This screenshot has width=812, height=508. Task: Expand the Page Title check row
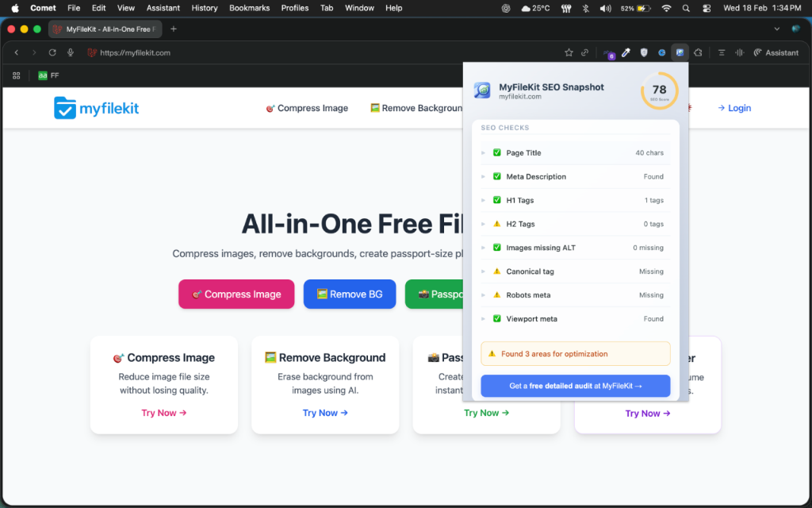(576, 153)
